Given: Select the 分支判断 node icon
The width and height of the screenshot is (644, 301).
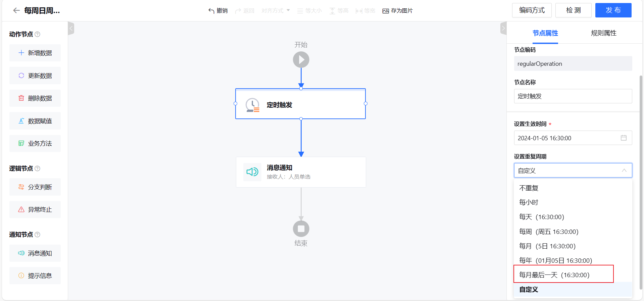Looking at the screenshot, I should pos(21,187).
